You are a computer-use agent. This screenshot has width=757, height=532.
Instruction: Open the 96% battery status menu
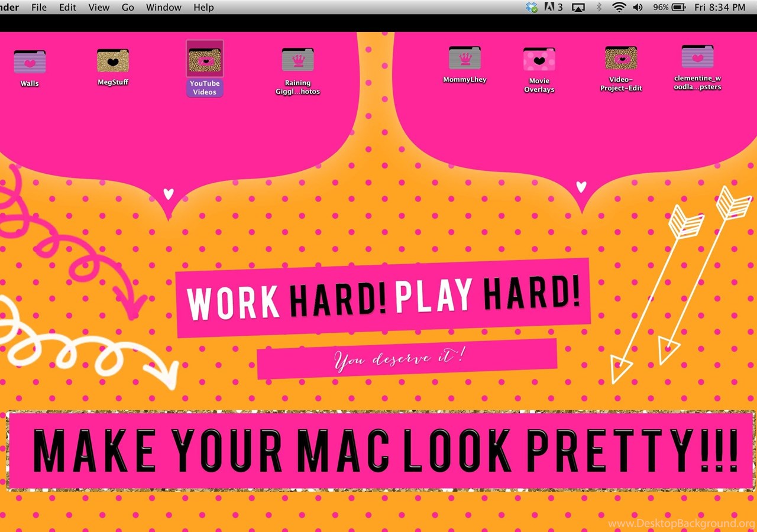pos(669,7)
